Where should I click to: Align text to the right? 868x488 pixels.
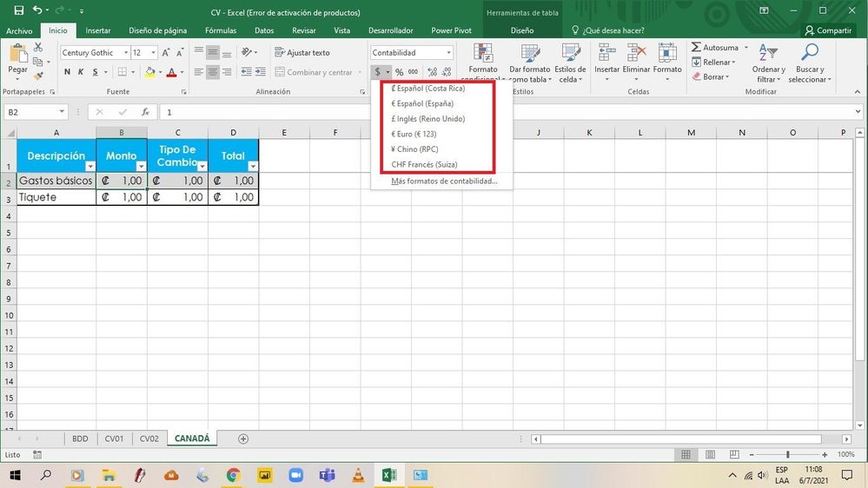227,72
